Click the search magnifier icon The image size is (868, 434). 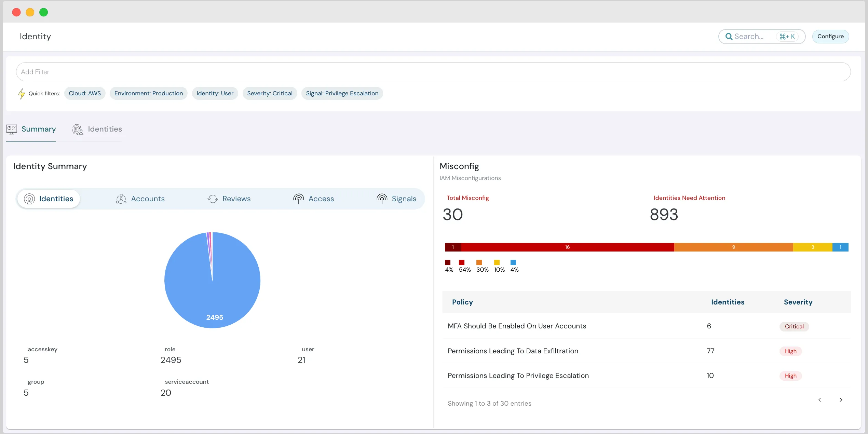[729, 36]
